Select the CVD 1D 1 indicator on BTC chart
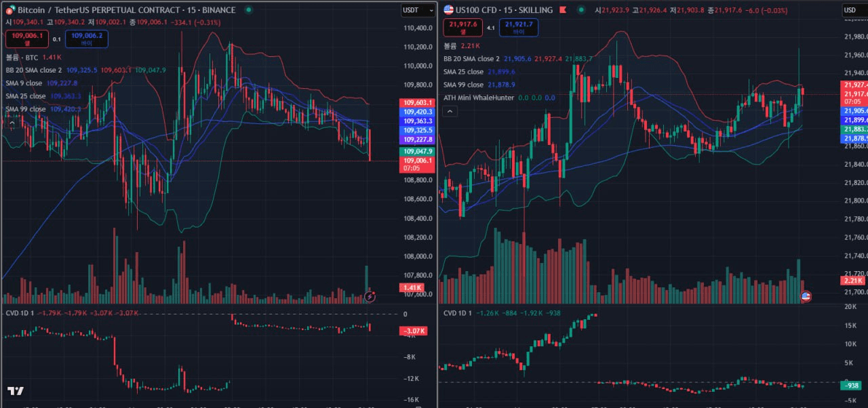868x408 pixels. pyautogui.click(x=21, y=313)
